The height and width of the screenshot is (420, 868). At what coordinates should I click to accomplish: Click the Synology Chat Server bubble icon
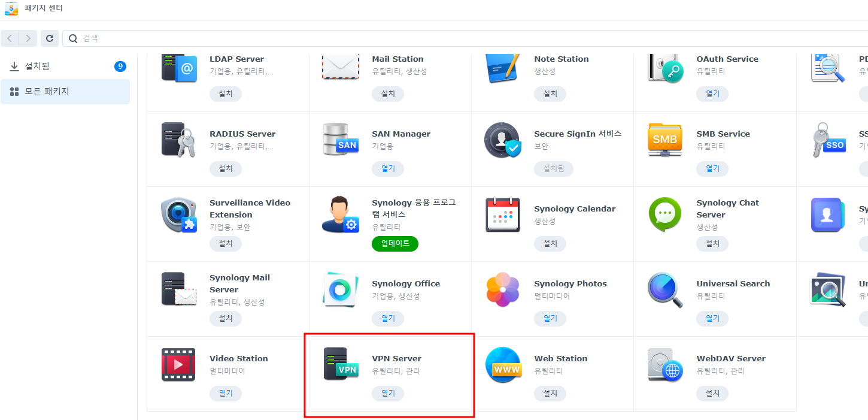pos(665,214)
